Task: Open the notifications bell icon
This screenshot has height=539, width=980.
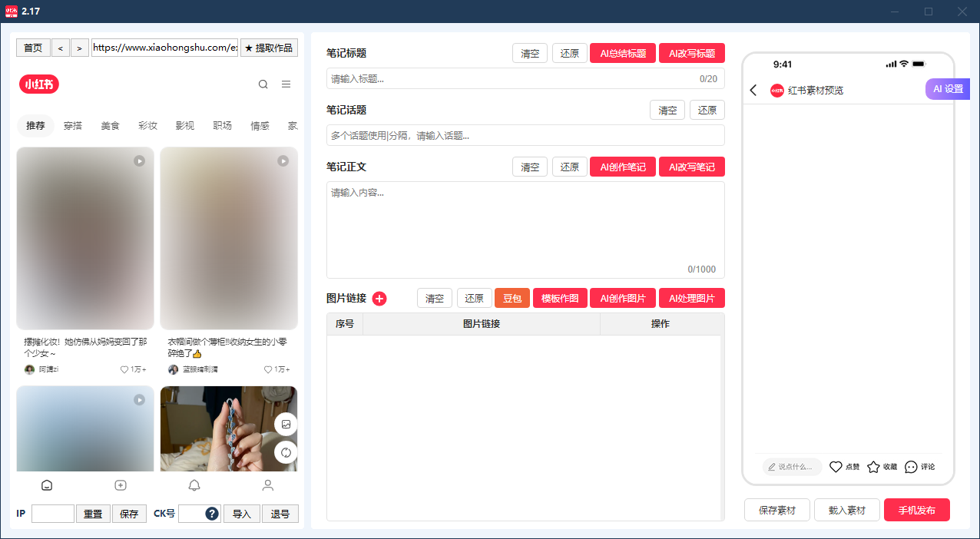Action: pyautogui.click(x=194, y=484)
